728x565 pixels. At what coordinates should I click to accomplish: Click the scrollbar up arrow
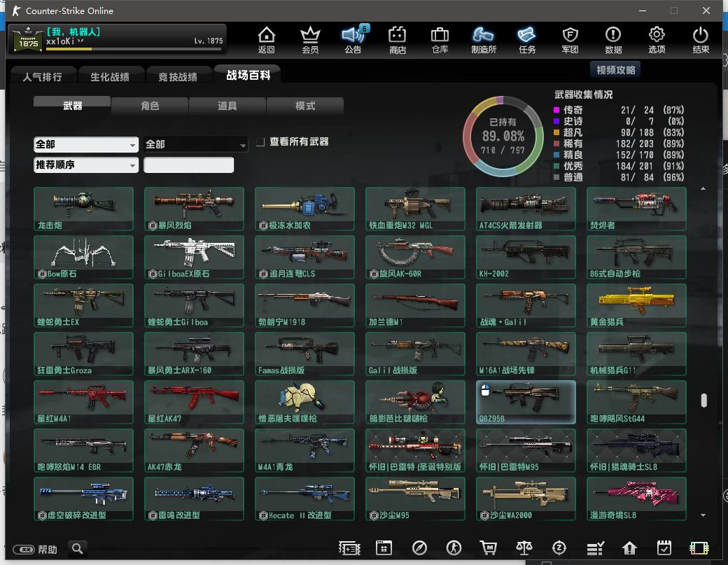coord(703,188)
